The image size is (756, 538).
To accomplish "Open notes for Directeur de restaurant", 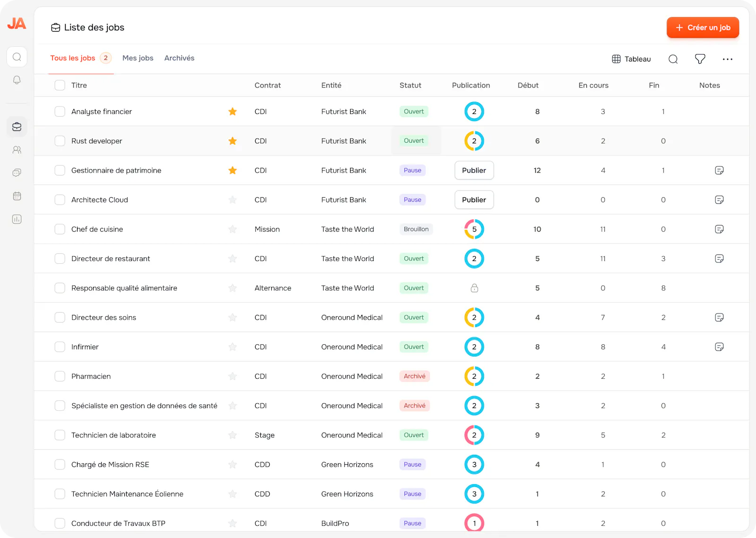I will [x=719, y=259].
